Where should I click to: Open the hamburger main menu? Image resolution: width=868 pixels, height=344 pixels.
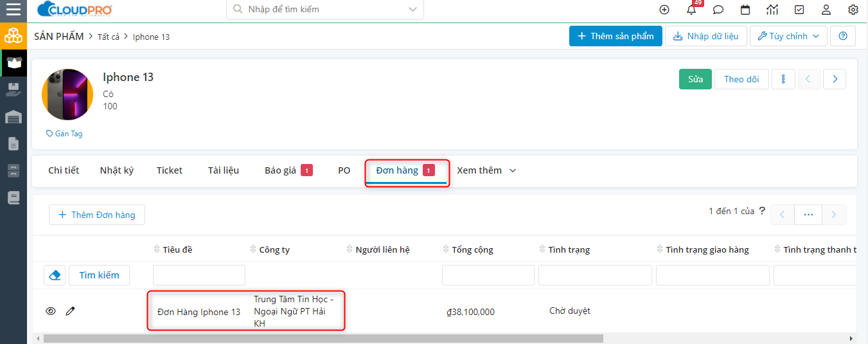click(13, 10)
